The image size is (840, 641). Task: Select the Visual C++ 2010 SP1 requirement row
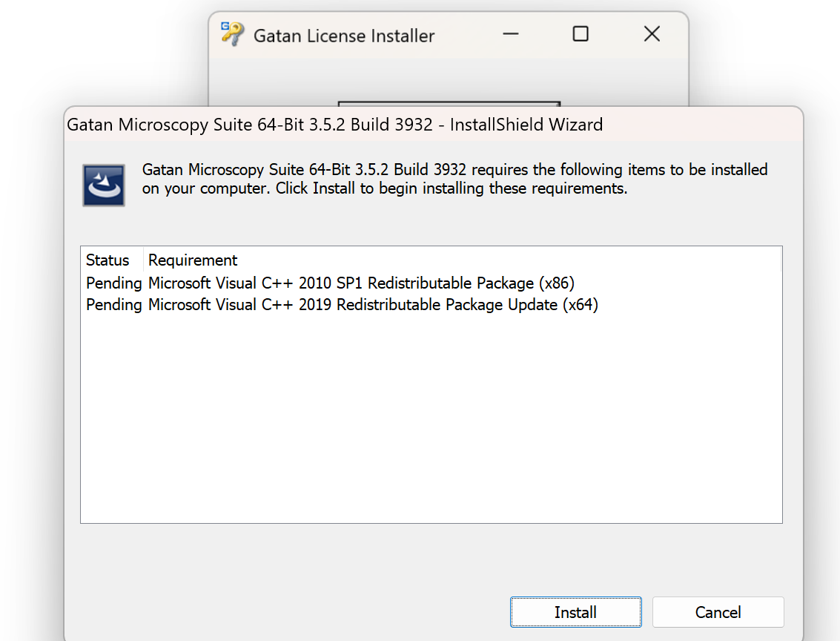tap(361, 283)
